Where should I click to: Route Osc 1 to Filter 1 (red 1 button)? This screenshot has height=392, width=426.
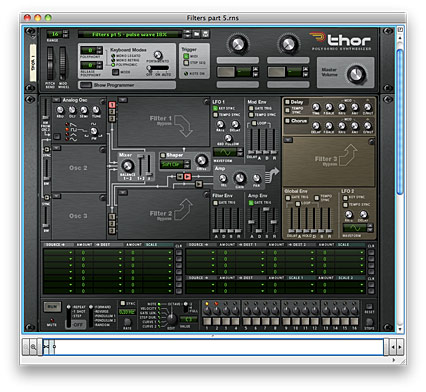[112, 105]
